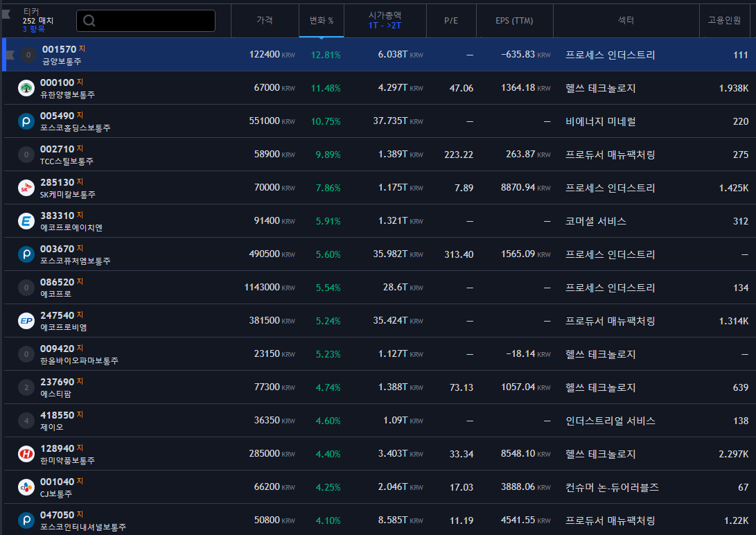Click the sector 비에너지 미네럴

pyautogui.click(x=600, y=121)
